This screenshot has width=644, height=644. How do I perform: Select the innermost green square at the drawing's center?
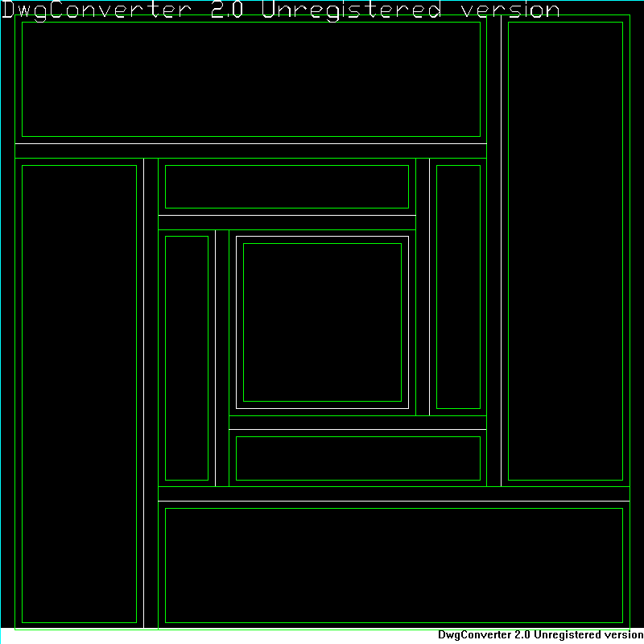(x=323, y=323)
